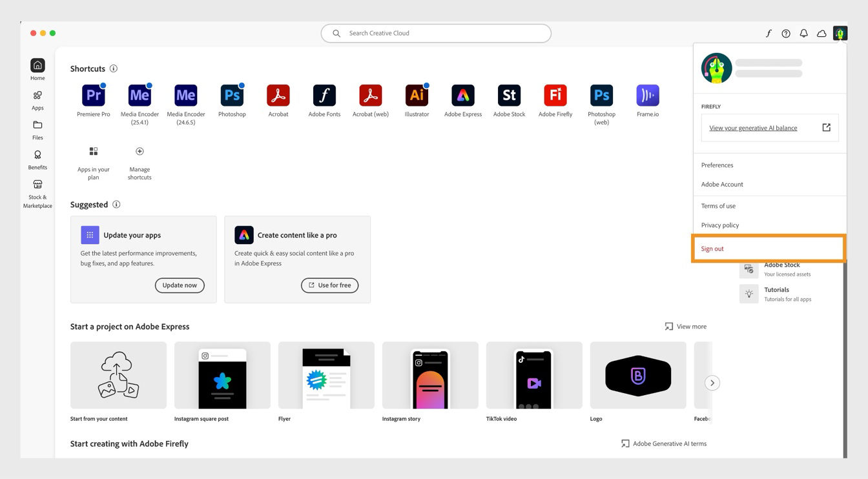Open the Adobe Firefly shortcut
The height and width of the screenshot is (479, 868).
[555, 96]
